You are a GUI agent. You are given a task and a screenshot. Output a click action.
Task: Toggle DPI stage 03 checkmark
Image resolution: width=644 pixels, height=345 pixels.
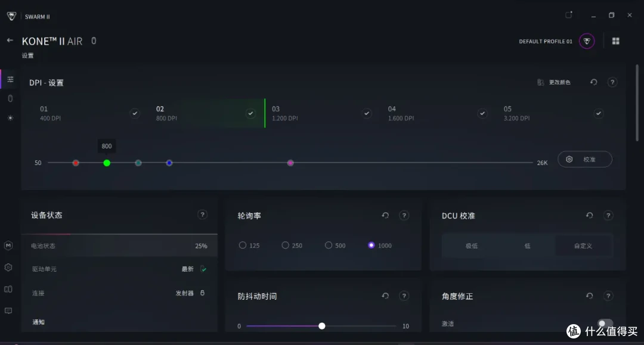[x=367, y=113]
